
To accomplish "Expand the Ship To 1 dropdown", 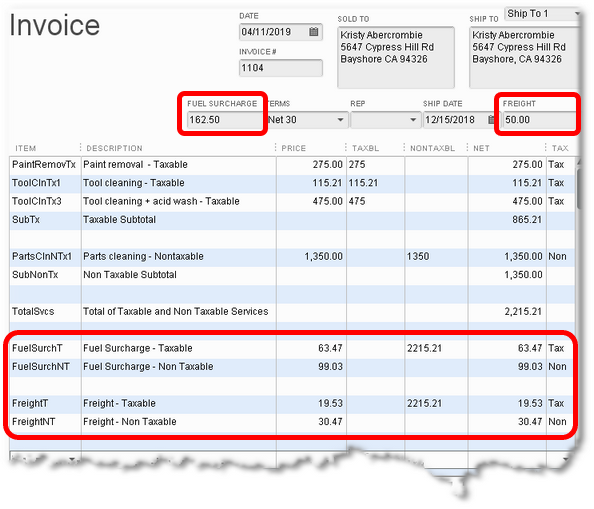I will (x=577, y=14).
